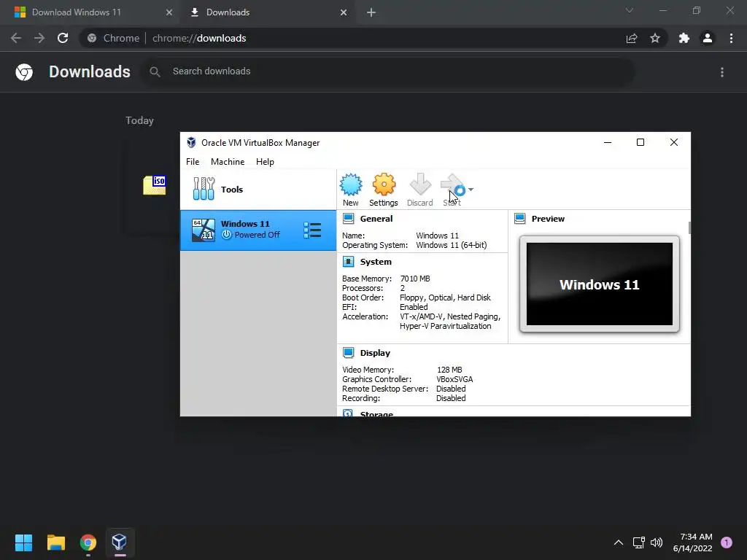
Task: Switch to the Downloads Chrome tab
Action: coord(228,12)
